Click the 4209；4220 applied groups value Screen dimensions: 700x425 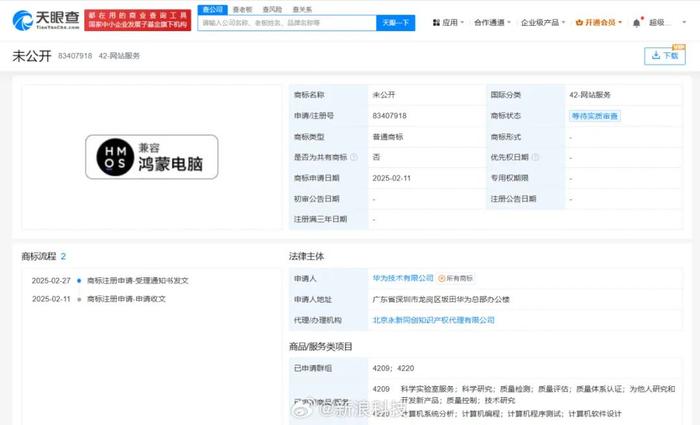(x=393, y=368)
